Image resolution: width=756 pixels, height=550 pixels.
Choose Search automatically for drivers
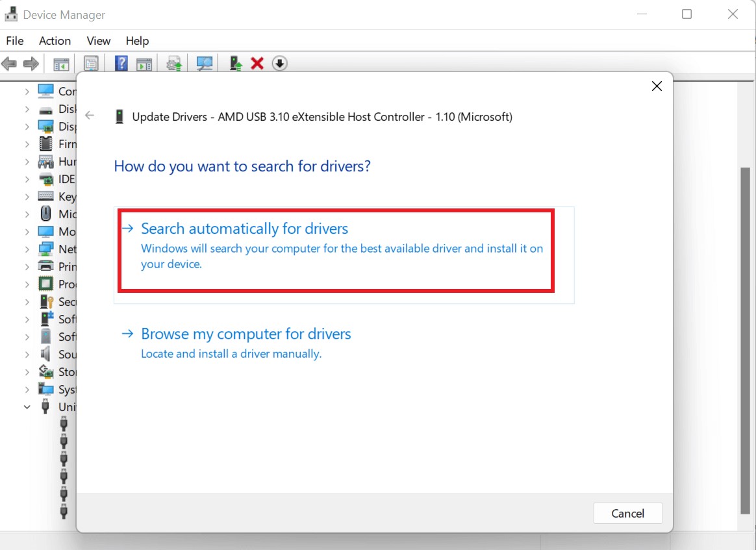244,229
